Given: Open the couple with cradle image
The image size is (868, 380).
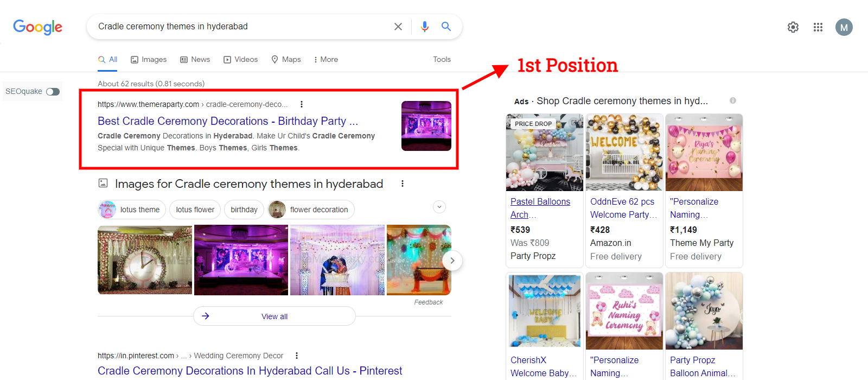Looking at the screenshot, I should point(337,260).
